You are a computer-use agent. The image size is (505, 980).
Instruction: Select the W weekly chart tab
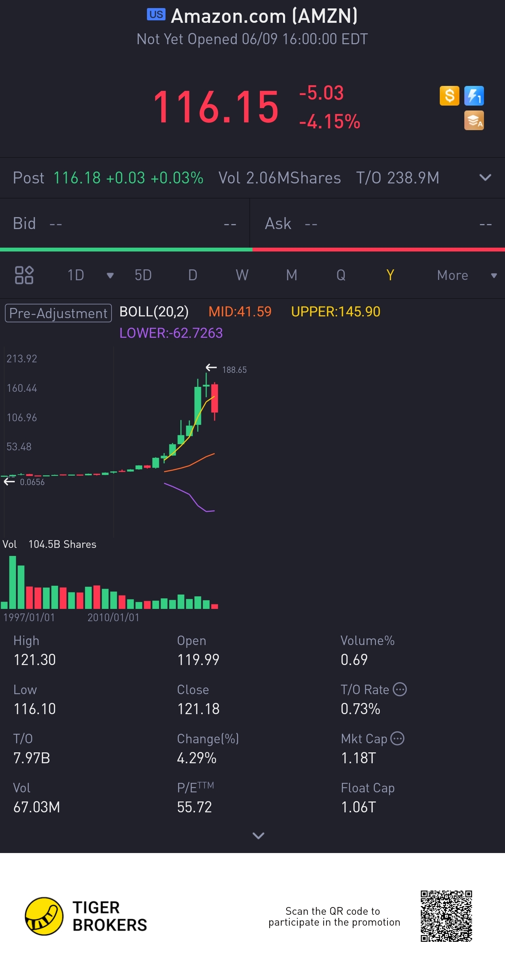point(242,275)
